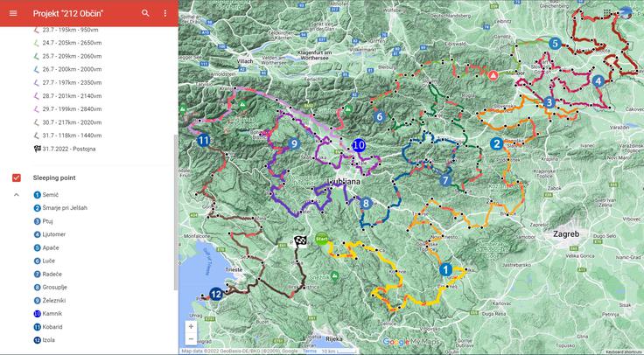Click map marker number 6
Screen dimensions: 644x355
tap(380, 116)
